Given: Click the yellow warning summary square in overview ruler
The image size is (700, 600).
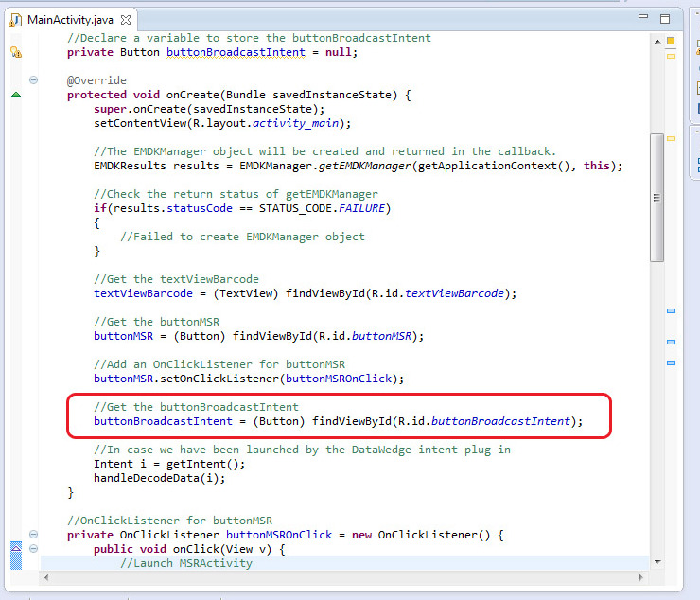Looking at the screenshot, I should pyautogui.click(x=671, y=41).
